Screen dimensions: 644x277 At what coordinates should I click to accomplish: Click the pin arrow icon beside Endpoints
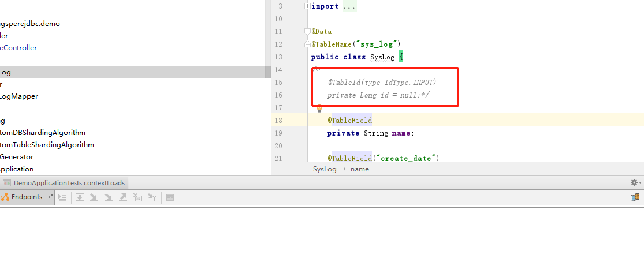pos(49,197)
